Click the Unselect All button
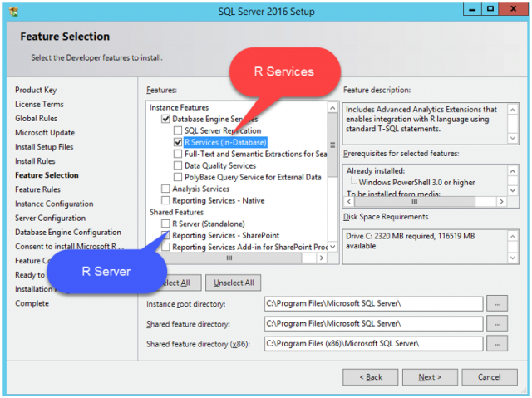The height and width of the screenshot is (398, 532). (234, 283)
